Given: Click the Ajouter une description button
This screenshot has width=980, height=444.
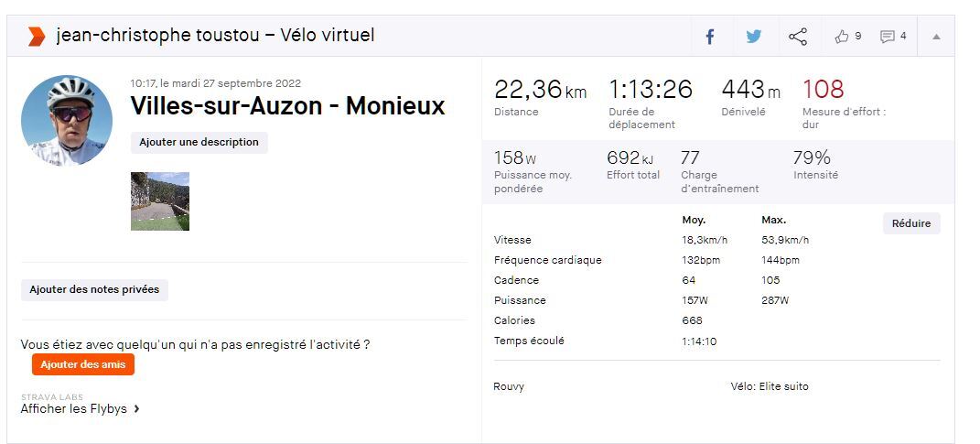Looking at the screenshot, I should (199, 143).
